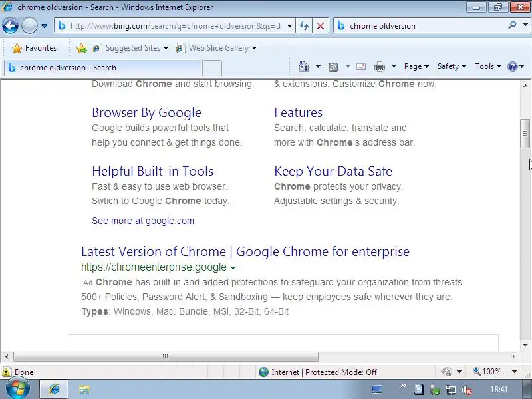
Task: Click the safely remove hardware tray icon
Action: [x=435, y=390]
